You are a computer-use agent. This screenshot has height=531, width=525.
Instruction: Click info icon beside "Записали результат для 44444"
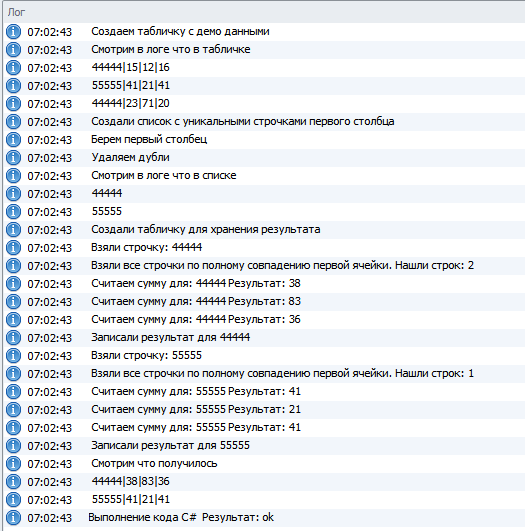point(14,338)
